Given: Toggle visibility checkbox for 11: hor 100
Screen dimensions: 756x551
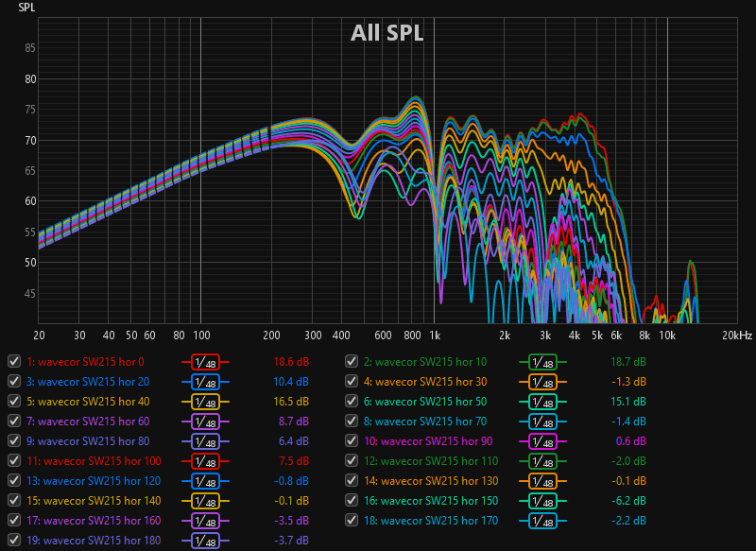Looking at the screenshot, I should pyautogui.click(x=14, y=460).
